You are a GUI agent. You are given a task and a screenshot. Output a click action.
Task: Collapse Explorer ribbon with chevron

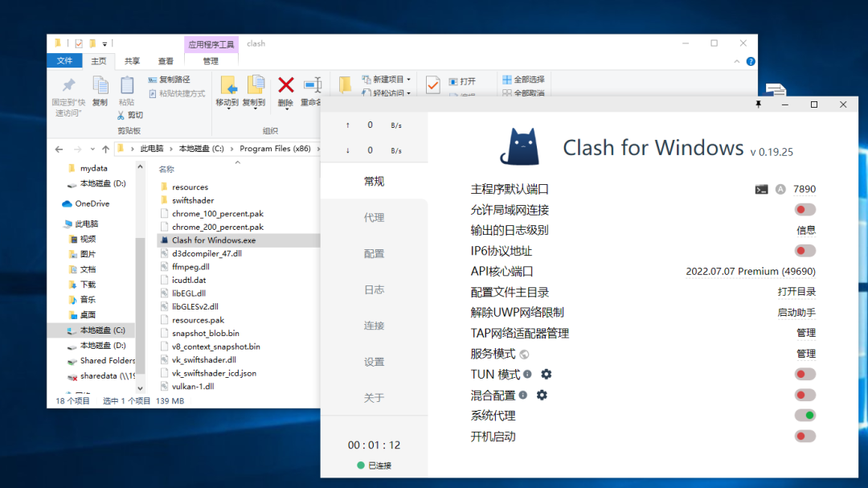pos(737,61)
